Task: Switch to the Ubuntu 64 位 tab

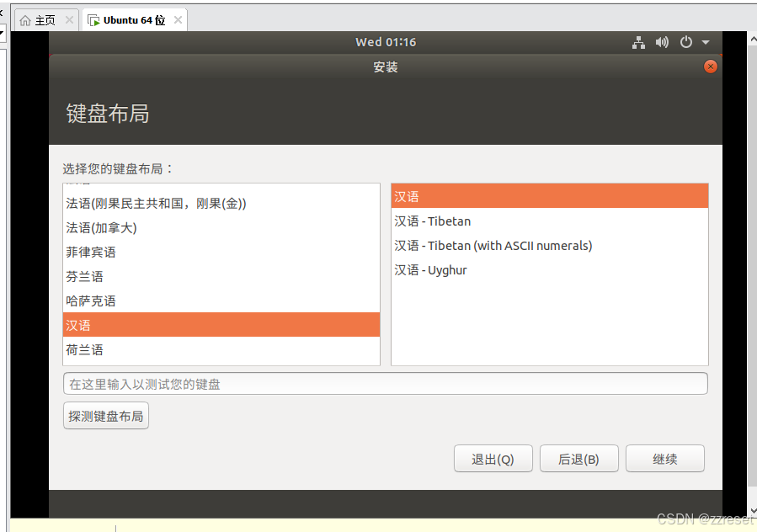Action: (x=134, y=20)
